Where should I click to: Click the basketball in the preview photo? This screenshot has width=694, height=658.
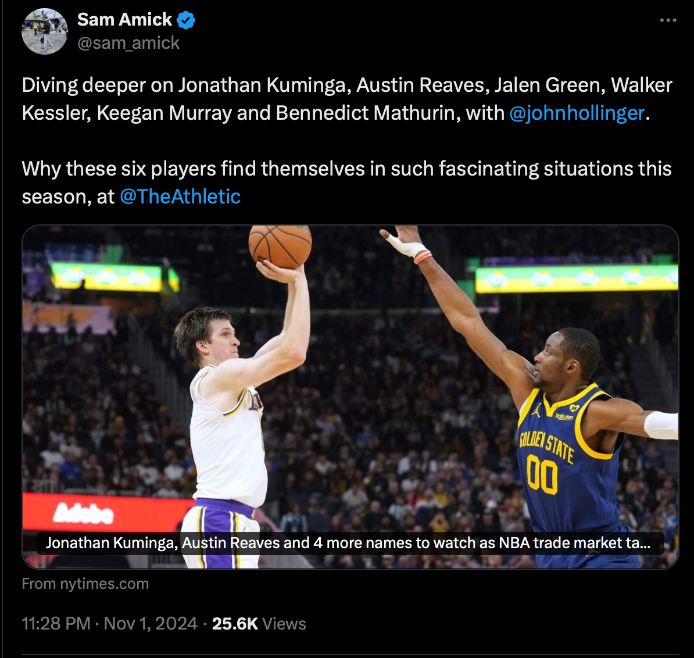point(280,246)
